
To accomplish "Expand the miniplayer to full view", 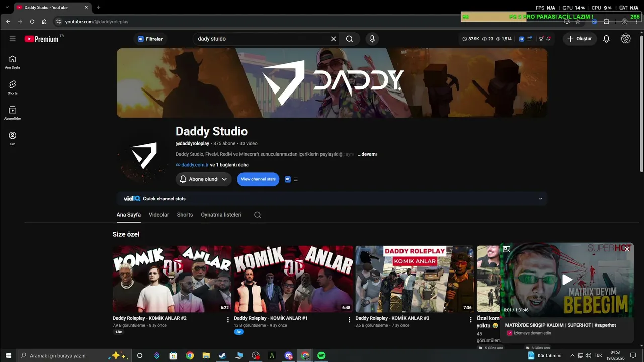I will coord(507,249).
